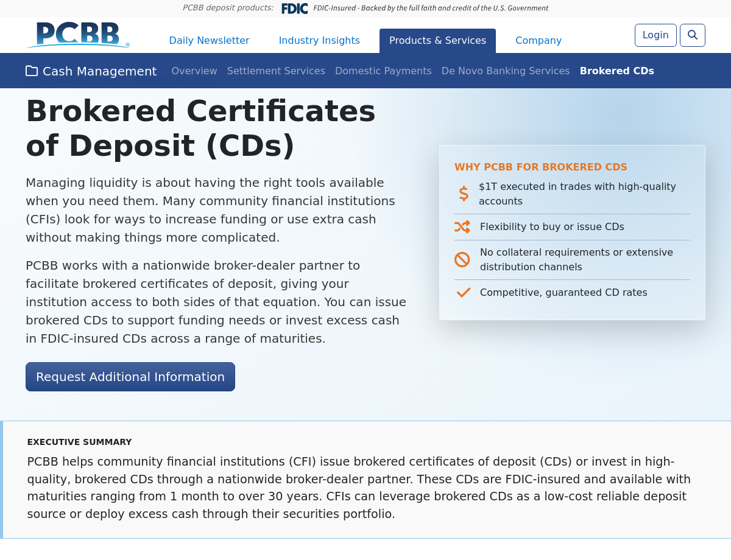
Task: Click Request Additional Information button
Action: [x=130, y=377]
